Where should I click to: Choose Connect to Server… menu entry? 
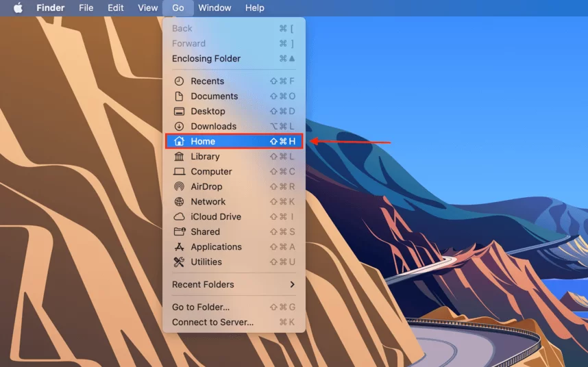pos(234,322)
